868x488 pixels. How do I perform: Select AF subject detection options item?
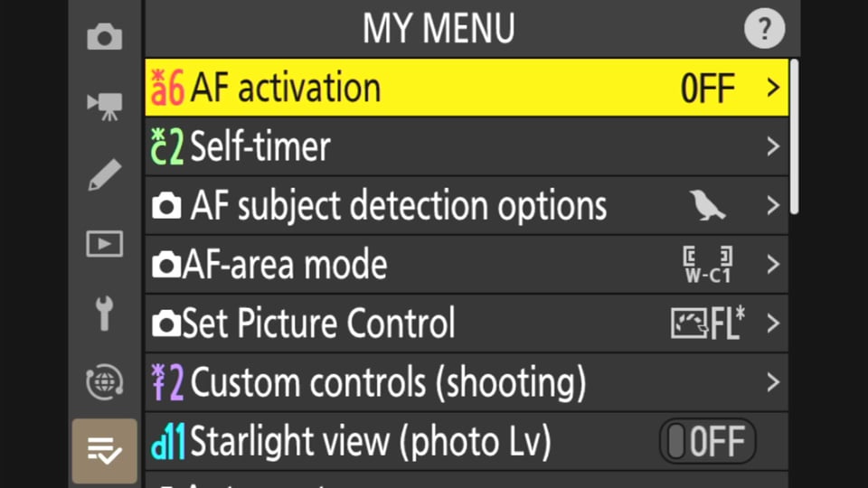click(x=467, y=205)
